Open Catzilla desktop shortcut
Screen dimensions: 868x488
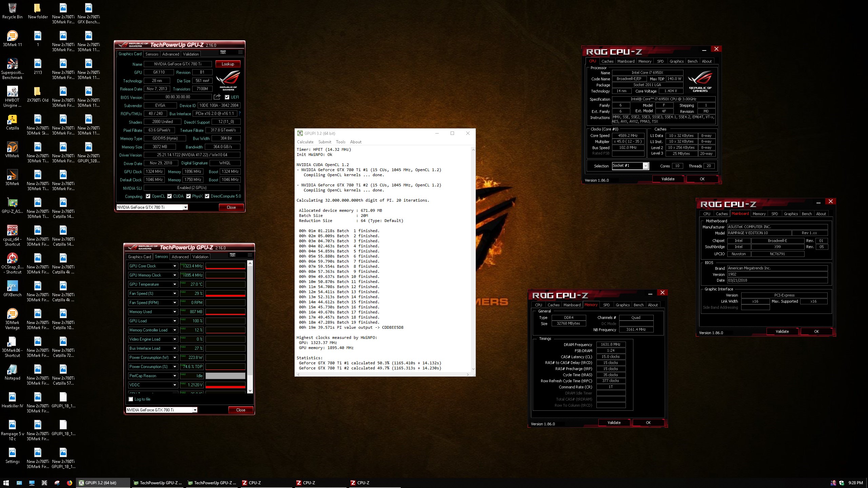click(x=13, y=122)
